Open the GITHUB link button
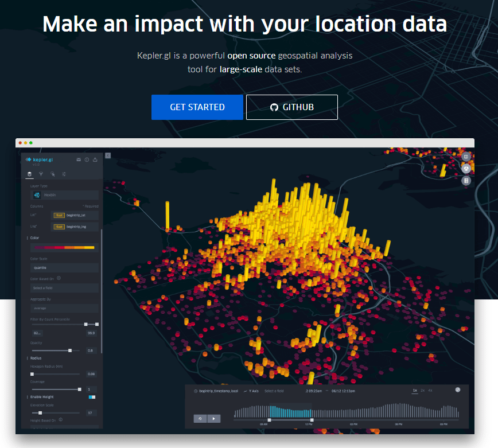The height and width of the screenshot is (448, 498). point(291,107)
